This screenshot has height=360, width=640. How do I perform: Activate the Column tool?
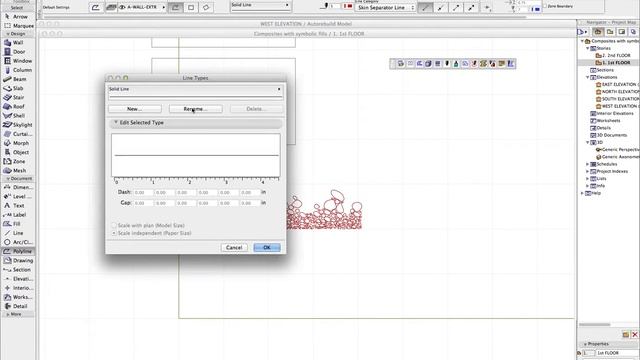[18, 70]
